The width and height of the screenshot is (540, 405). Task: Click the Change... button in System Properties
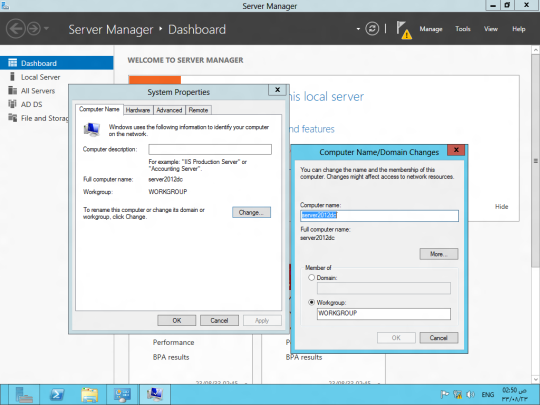click(251, 212)
